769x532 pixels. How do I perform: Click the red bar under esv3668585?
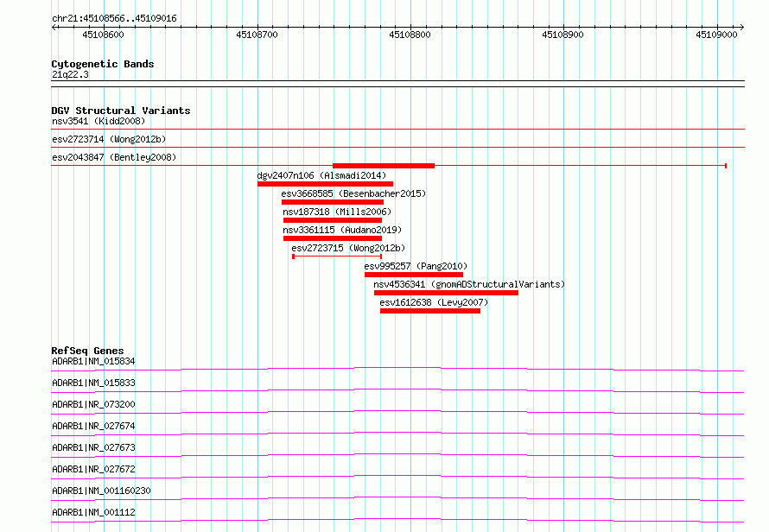click(333, 202)
